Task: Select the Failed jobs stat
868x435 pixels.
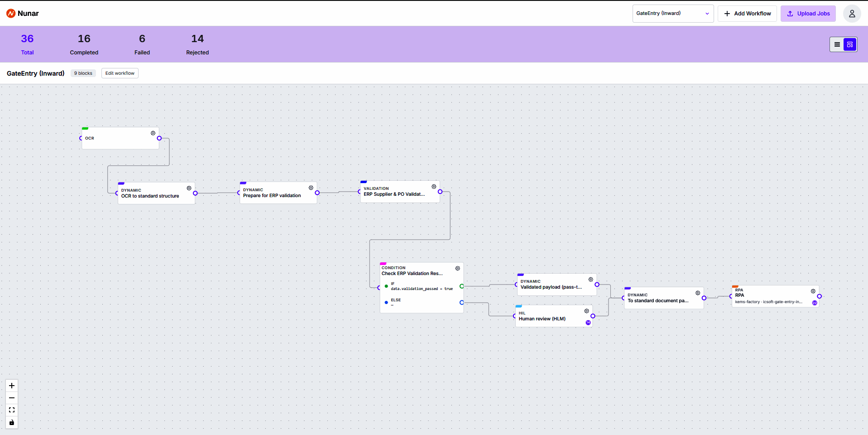Action: (142, 44)
